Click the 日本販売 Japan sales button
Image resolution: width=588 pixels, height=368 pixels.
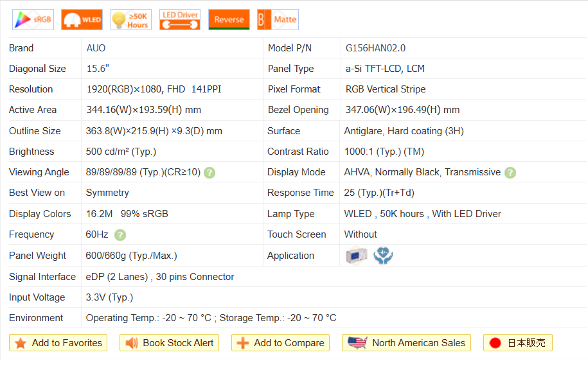[518, 343]
